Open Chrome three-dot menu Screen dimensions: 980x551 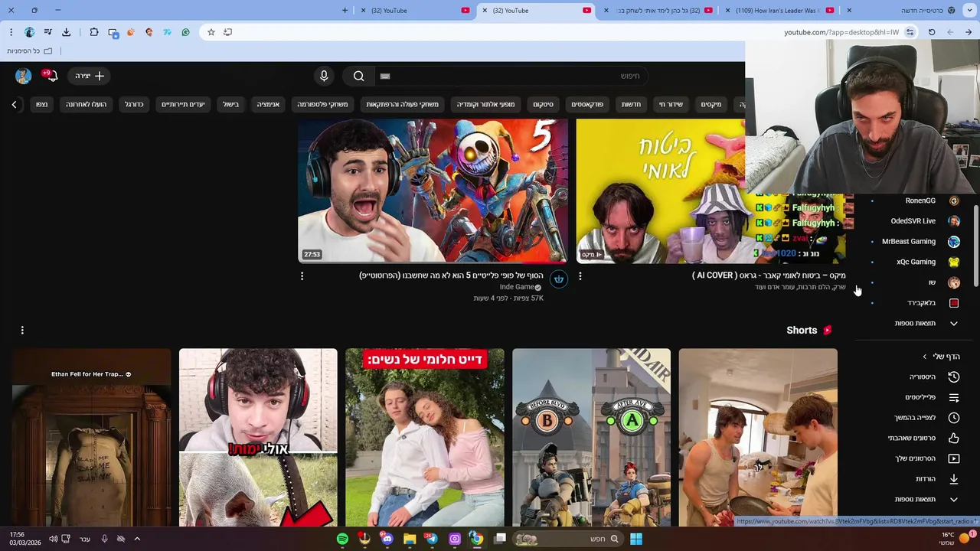(x=11, y=32)
